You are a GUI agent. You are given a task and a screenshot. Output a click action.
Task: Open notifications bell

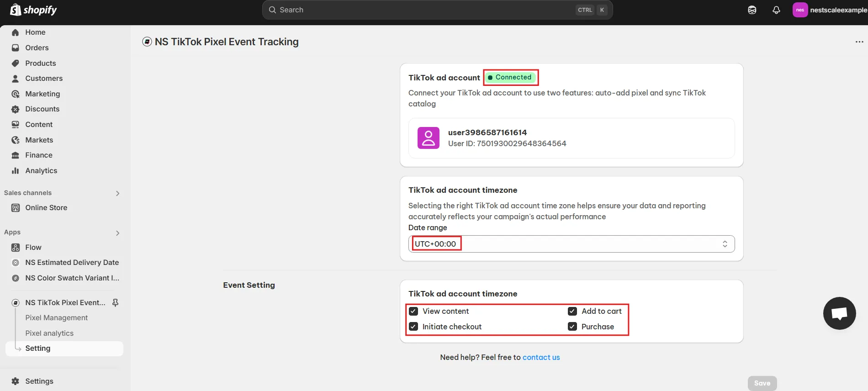point(776,10)
